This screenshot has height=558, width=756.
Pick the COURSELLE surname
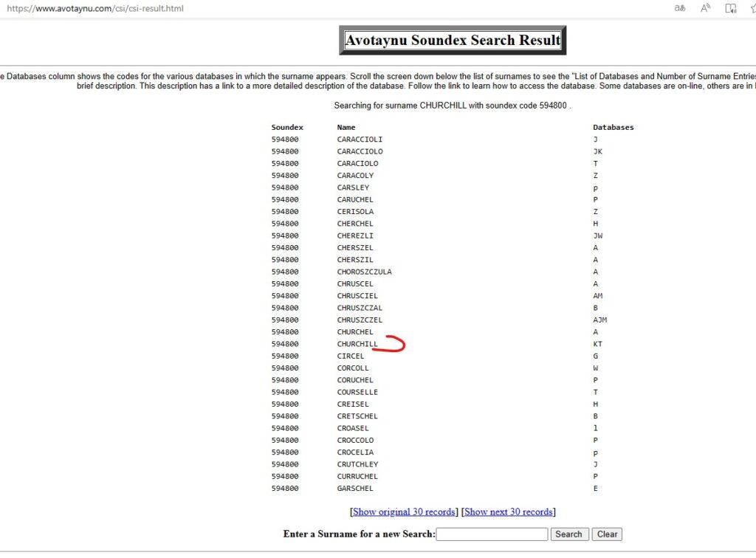point(358,392)
